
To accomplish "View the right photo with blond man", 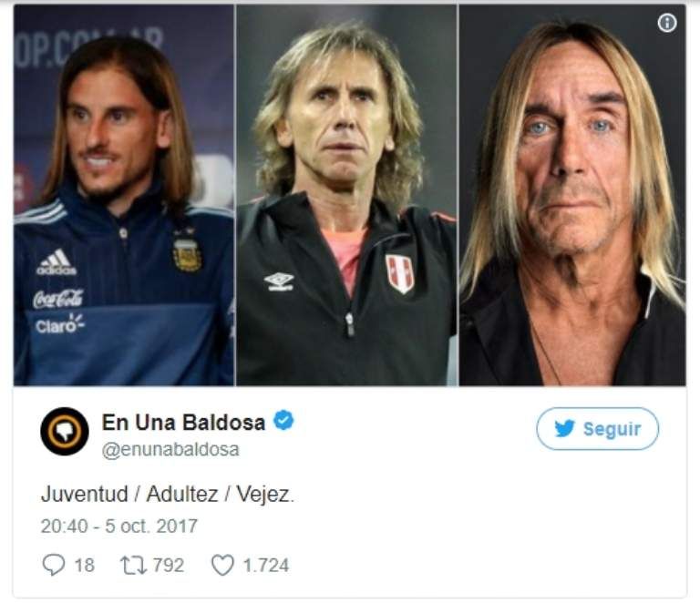I will point(572,195).
